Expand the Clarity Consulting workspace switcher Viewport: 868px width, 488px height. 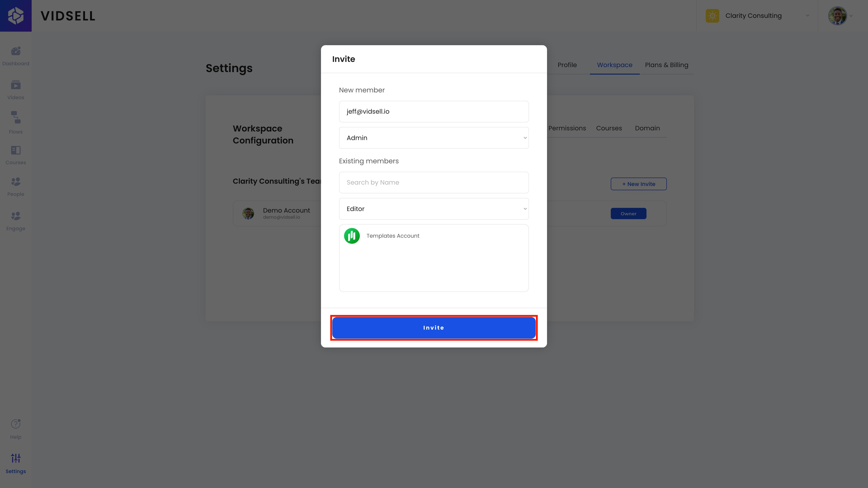point(757,16)
